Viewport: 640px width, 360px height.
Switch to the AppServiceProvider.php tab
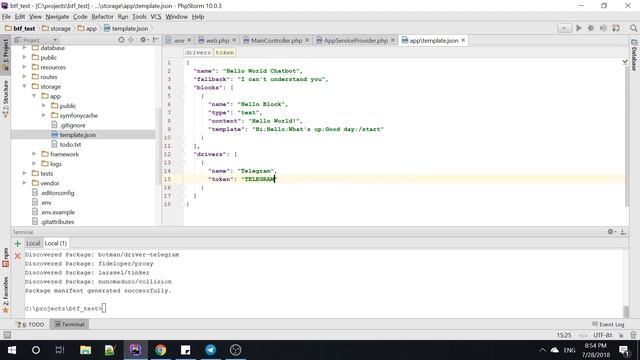click(355, 40)
